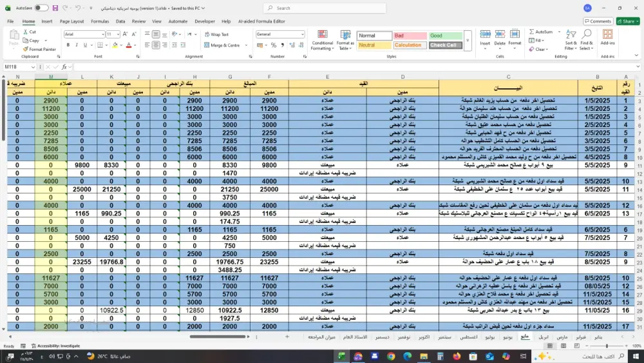Click the Wrap Text button

[x=217, y=35]
